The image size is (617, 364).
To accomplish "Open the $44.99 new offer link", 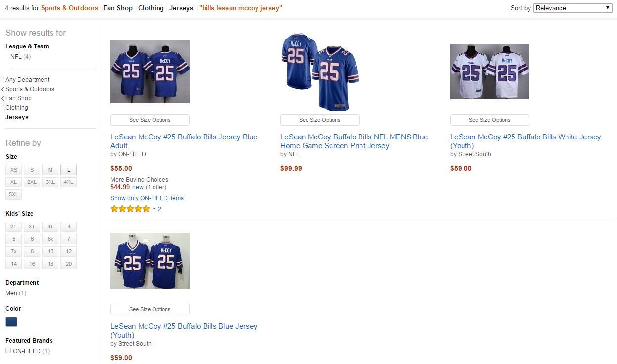I will click(x=121, y=187).
